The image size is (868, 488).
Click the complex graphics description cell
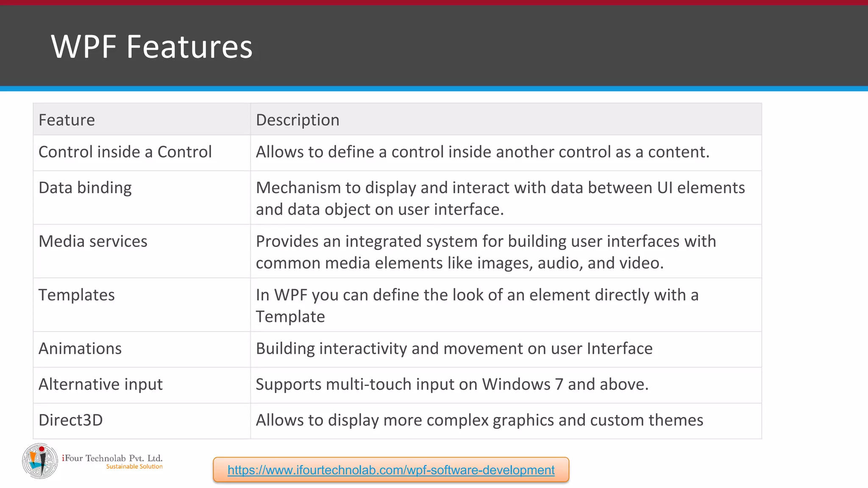506,421
